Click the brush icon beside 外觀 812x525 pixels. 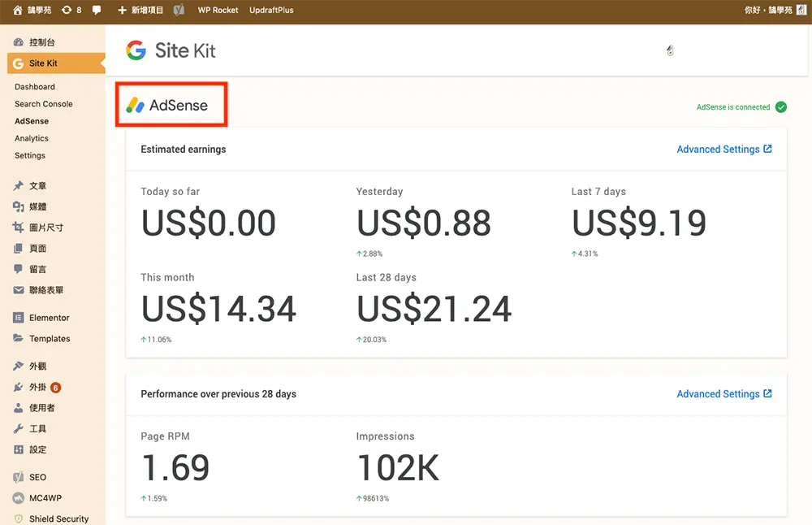[x=18, y=366]
